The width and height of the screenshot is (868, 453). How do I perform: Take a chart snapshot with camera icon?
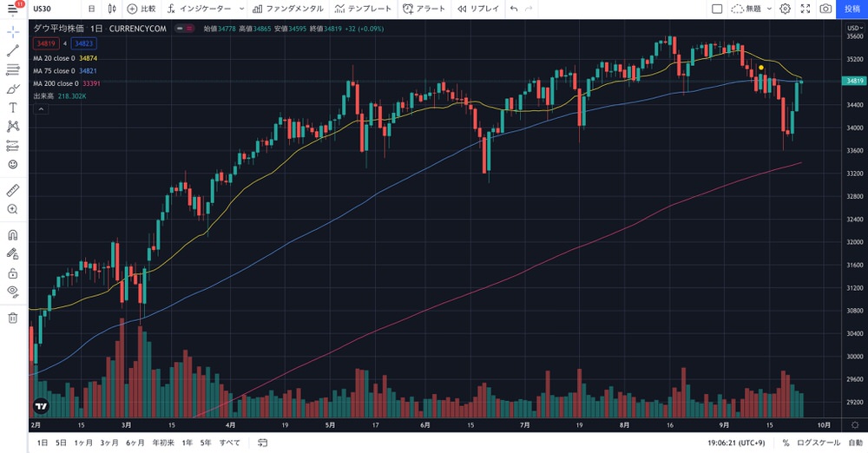coord(825,9)
